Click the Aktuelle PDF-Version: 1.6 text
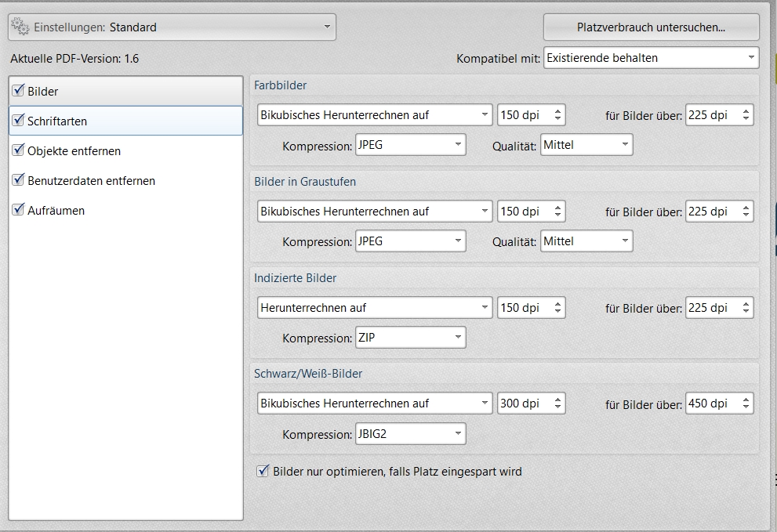This screenshot has width=777, height=532. pos(74,59)
